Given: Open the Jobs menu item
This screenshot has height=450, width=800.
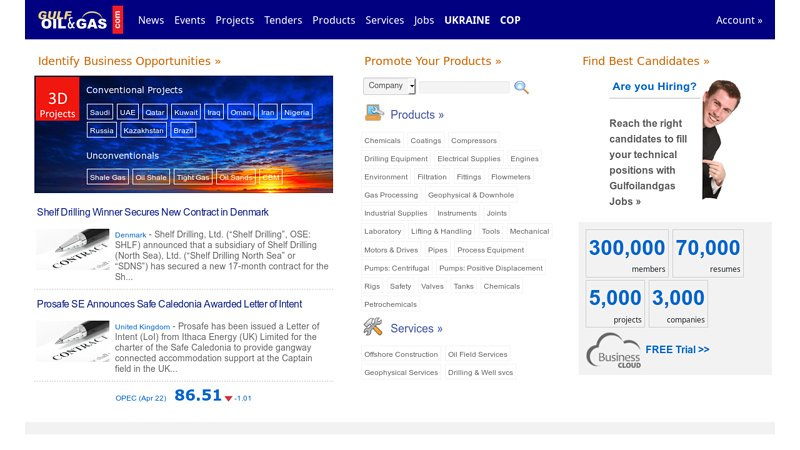Looking at the screenshot, I should (424, 20).
